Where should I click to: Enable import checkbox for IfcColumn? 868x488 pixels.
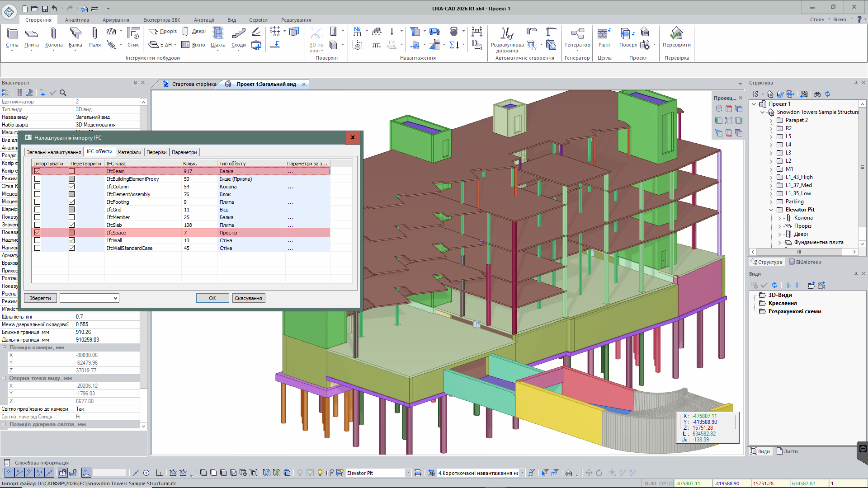coord(38,187)
